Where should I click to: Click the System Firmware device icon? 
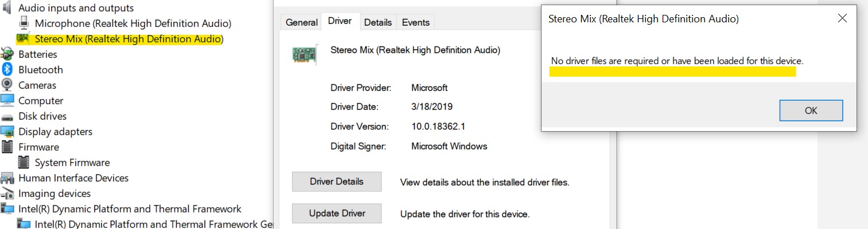pos(24,163)
